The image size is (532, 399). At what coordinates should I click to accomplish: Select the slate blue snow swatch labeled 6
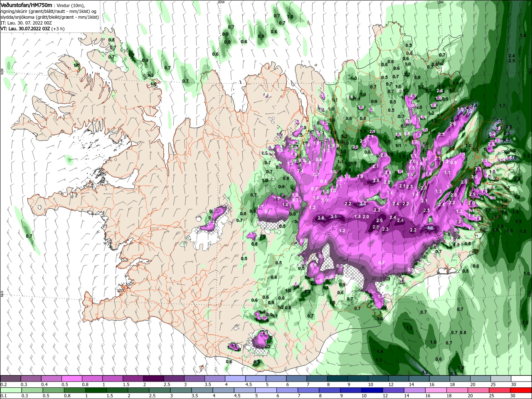pyautogui.click(x=296, y=379)
